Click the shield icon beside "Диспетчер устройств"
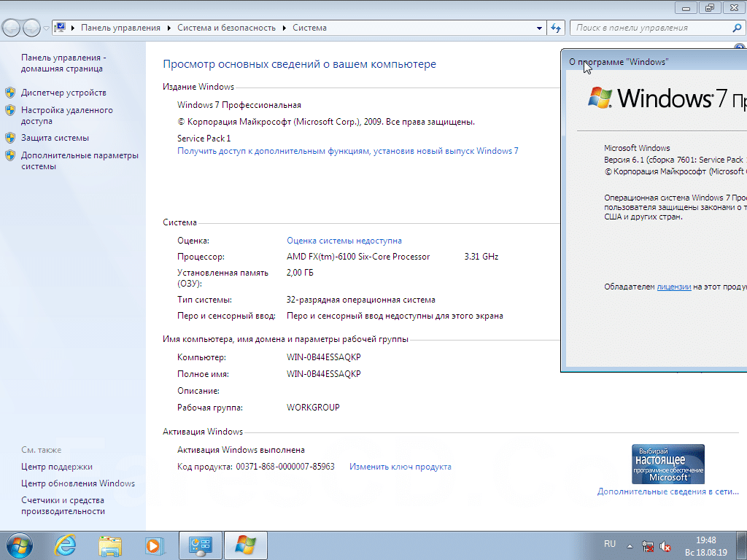The image size is (747, 560). point(10,93)
